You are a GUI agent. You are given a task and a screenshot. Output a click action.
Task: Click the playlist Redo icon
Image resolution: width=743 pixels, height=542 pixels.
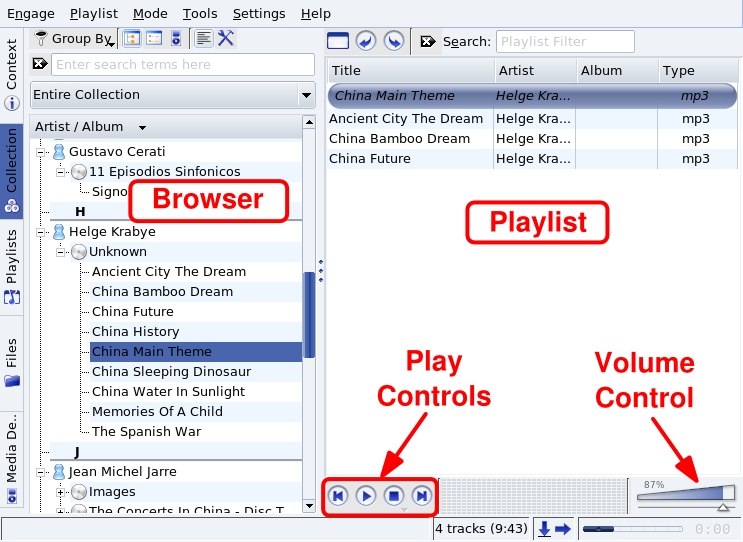tap(394, 41)
